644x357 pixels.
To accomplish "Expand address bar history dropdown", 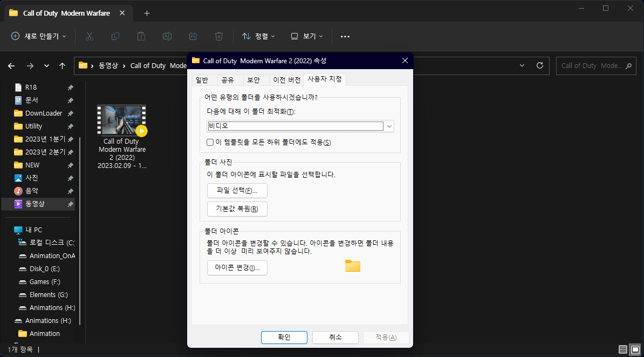I will [522, 65].
